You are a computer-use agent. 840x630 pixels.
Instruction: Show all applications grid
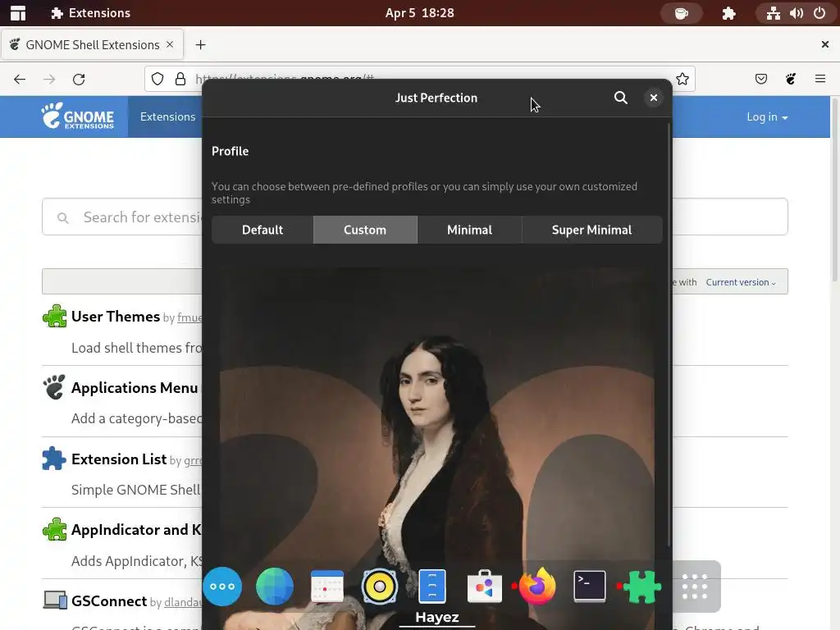[x=695, y=587]
